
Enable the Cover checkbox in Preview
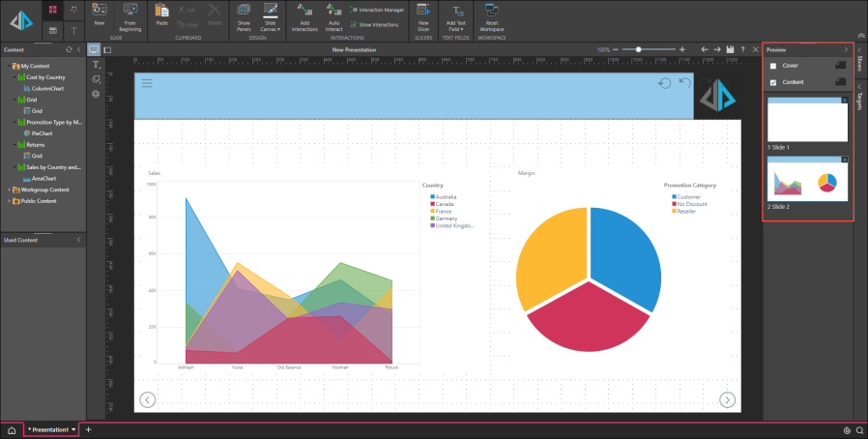[771, 66]
